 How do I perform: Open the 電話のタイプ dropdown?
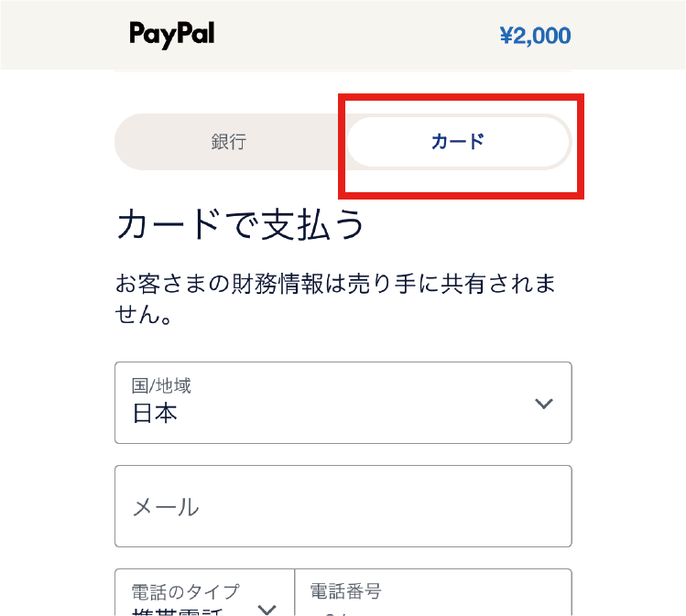203,600
